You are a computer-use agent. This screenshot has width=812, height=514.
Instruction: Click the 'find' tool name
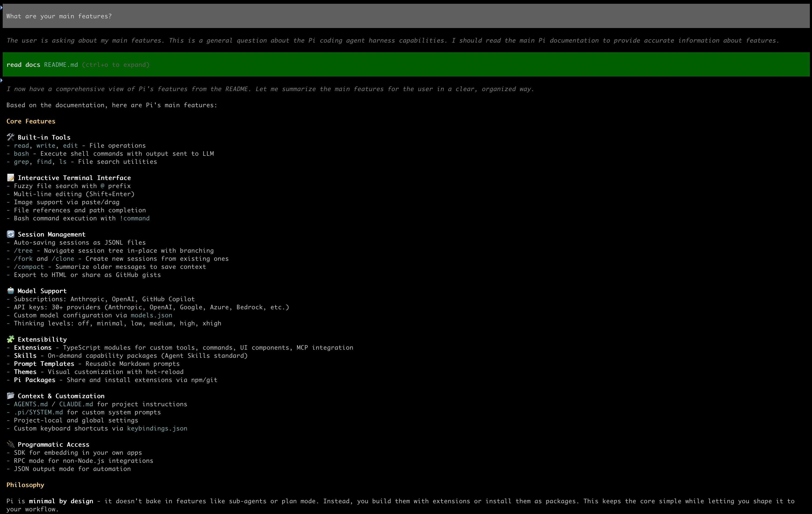(44, 162)
